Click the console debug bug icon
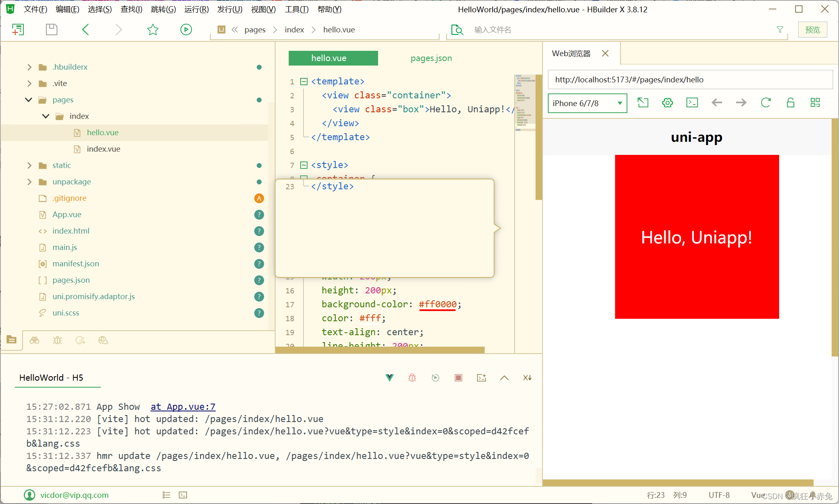 (413, 378)
